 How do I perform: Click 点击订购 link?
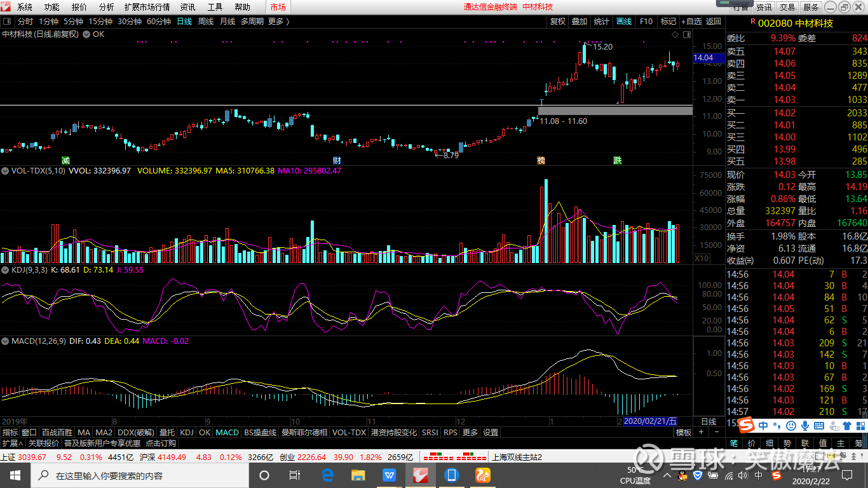click(161, 443)
